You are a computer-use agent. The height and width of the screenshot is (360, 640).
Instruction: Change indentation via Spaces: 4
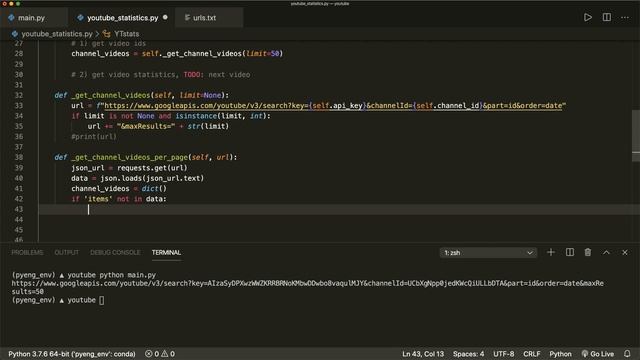(x=468, y=353)
